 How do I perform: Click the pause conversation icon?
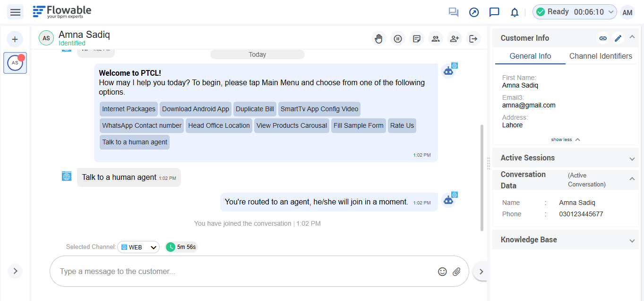coord(398,39)
